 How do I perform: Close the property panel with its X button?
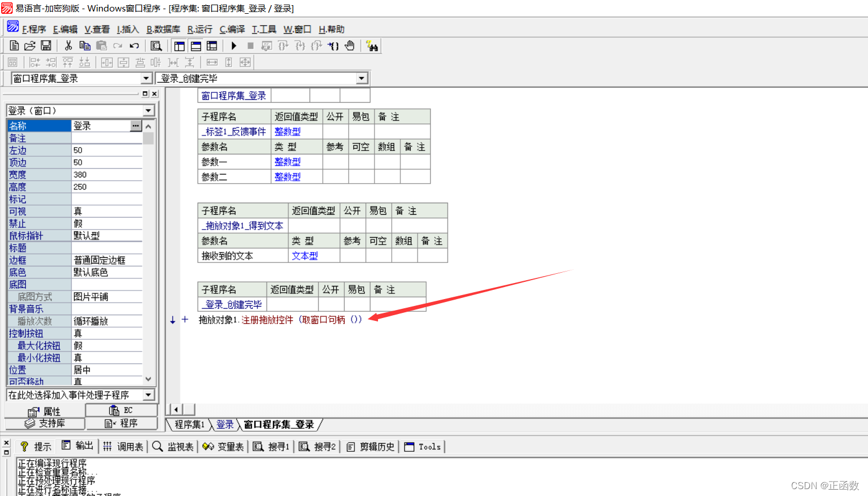pyautogui.click(x=154, y=94)
